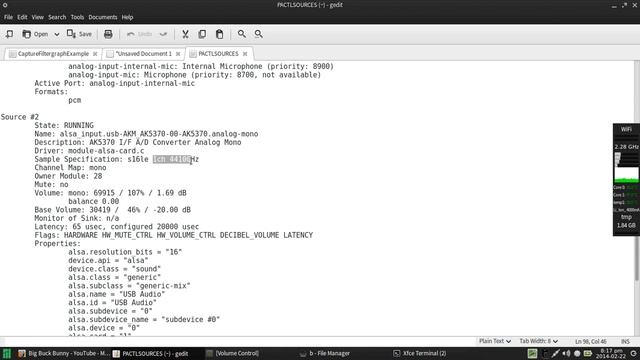The image size is (640, 360).
Task: Close the PACTLSOURCES tab
Action: 245,54
